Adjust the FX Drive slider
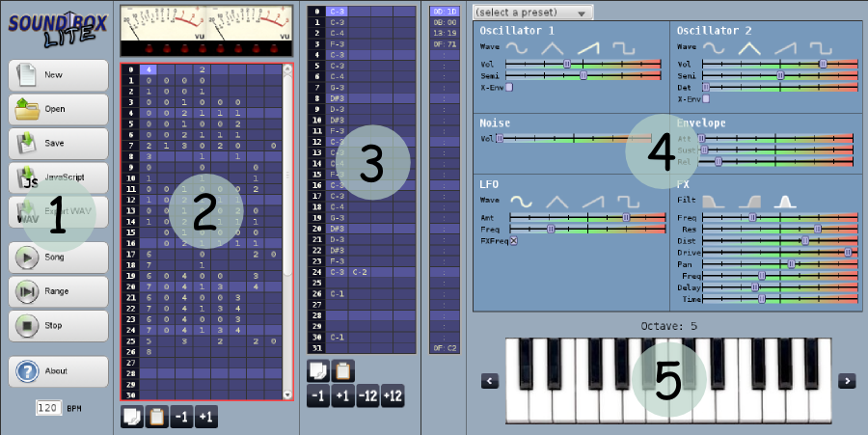Viewport: 868px width, 435px height. 780,253
